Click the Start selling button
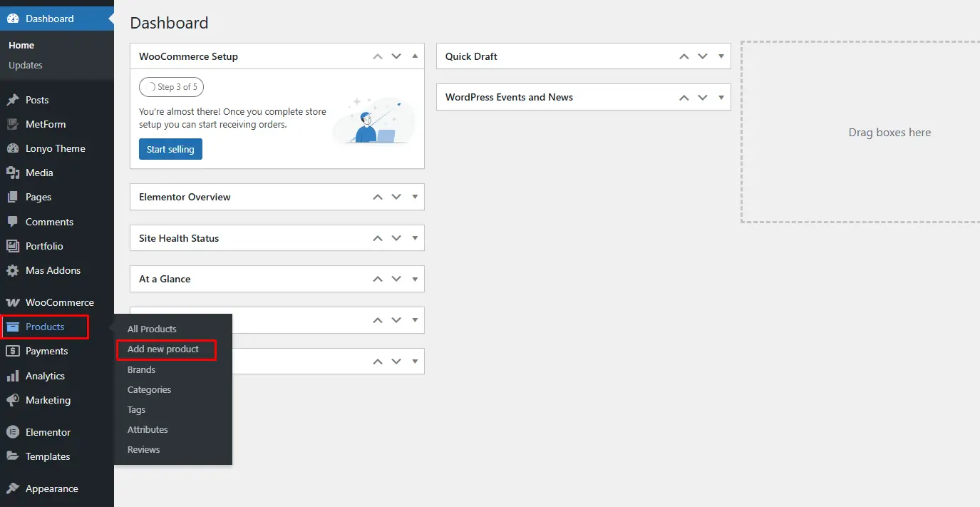Viewport: 980px width, 507px height. (x=170, y=149)
